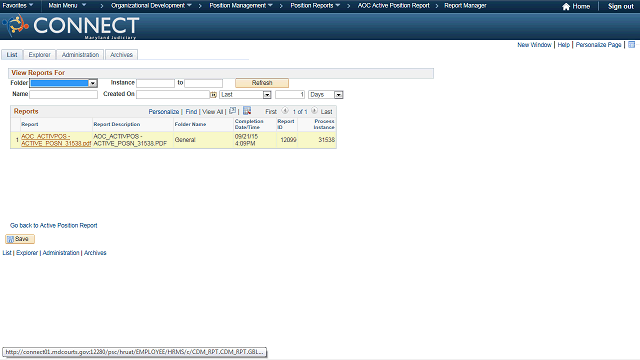Click the Created On date field
The image size is (640, 360).
coord(173,94)
